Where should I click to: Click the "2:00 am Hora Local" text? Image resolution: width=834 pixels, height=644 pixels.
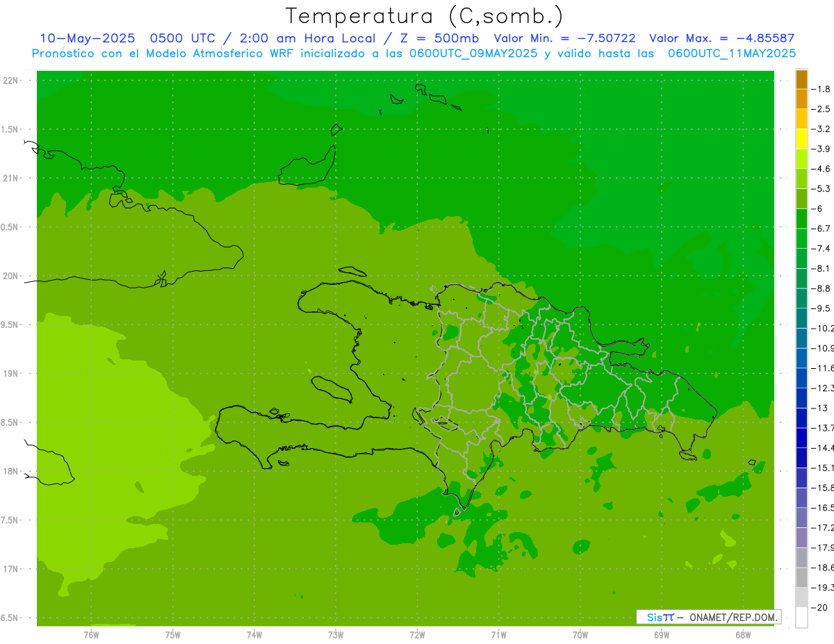308,38
